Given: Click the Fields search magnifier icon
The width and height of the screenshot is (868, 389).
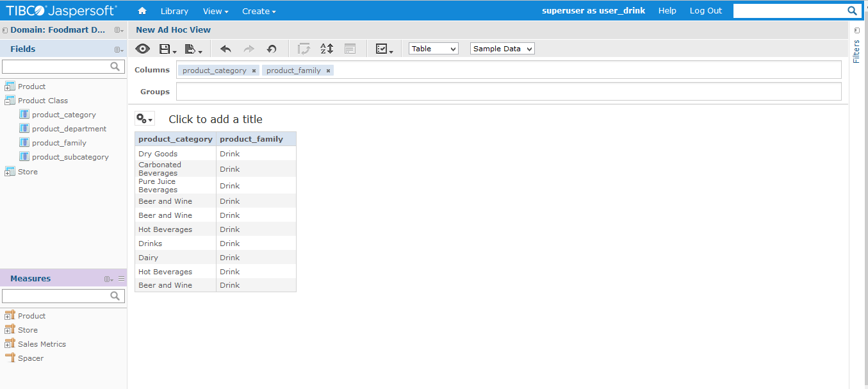Looking at the screenshot, I should coord(115,66).
